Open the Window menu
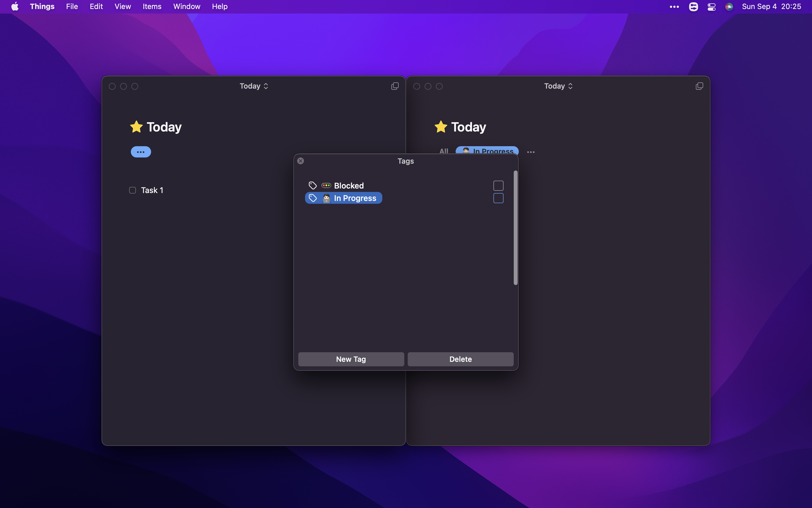 (x=187, y=6)
